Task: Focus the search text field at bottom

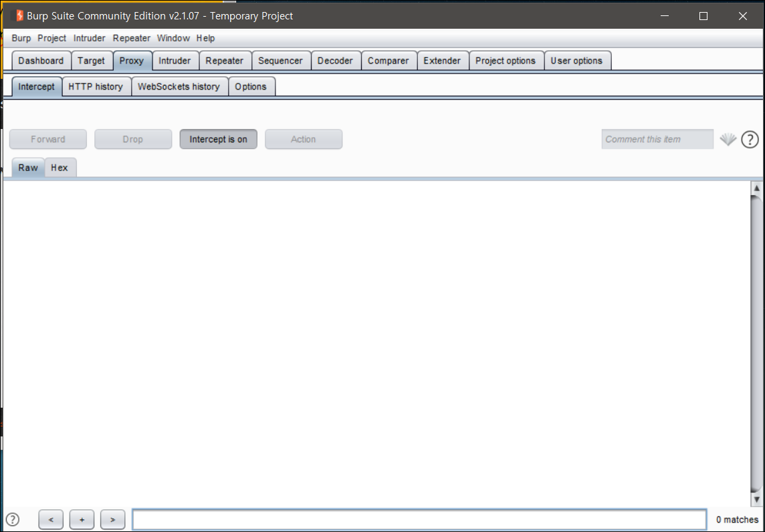Action: (419, 520)
